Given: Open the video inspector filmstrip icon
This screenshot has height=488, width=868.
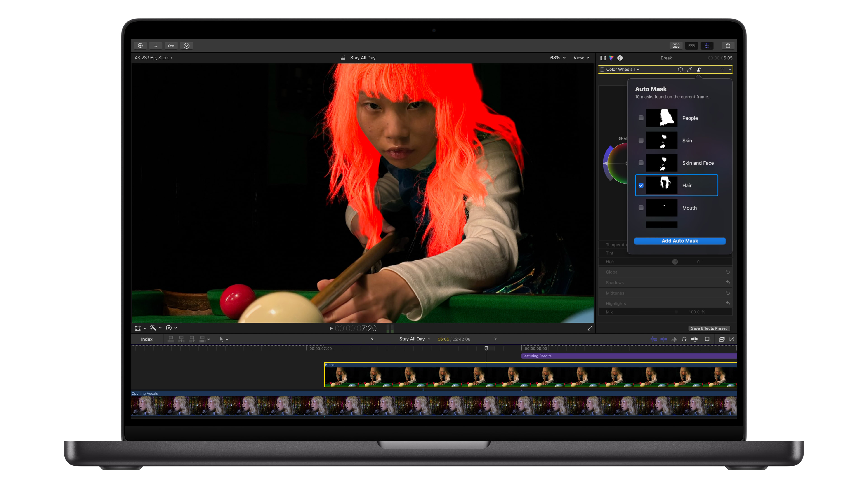Looking at the screenshot, I should [603, 58].
